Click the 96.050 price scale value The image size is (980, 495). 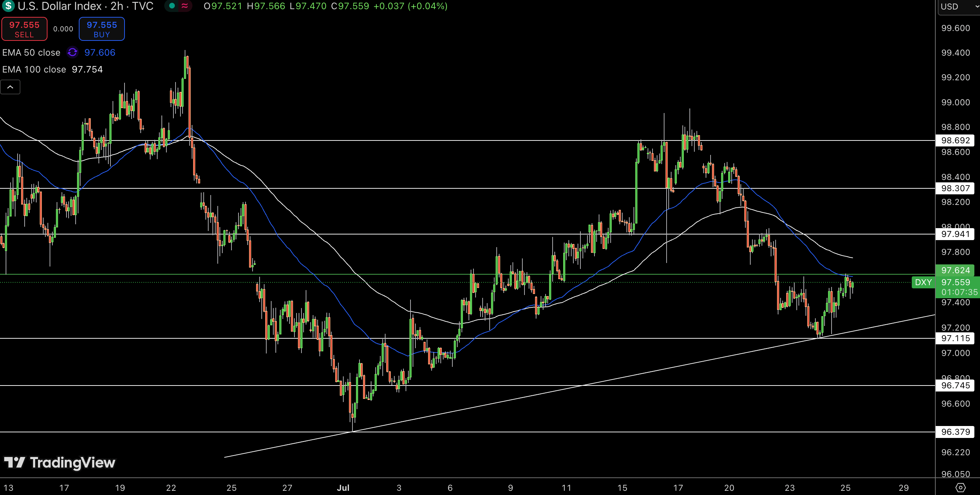pyautogui.click(x=955, y=474)
